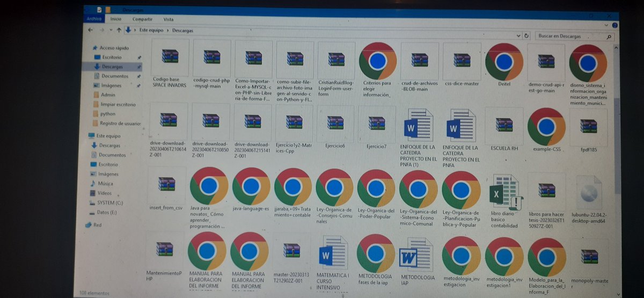Viewport: 644px width, 298px height.
Task: Click Este equipo in address breadcrumb
Action: 151,31
